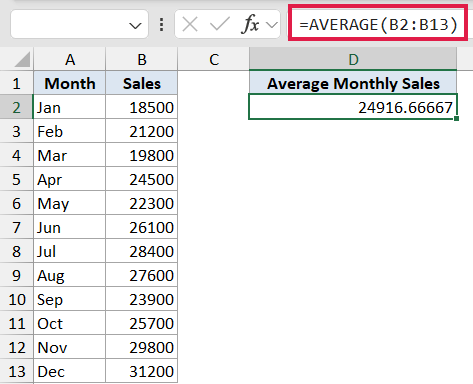Select the Dec cell
Image resolution: width=473 pixels, height=384 pixels.
70,371
